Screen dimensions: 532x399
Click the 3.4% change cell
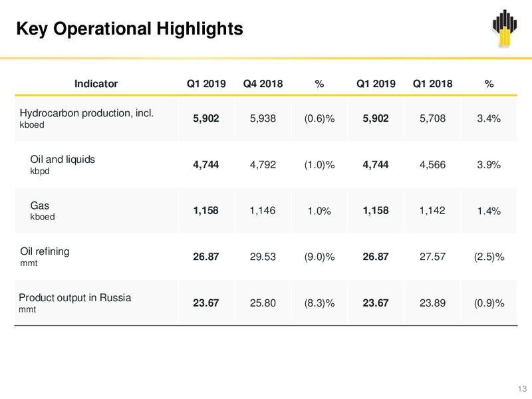coord(489,118)
